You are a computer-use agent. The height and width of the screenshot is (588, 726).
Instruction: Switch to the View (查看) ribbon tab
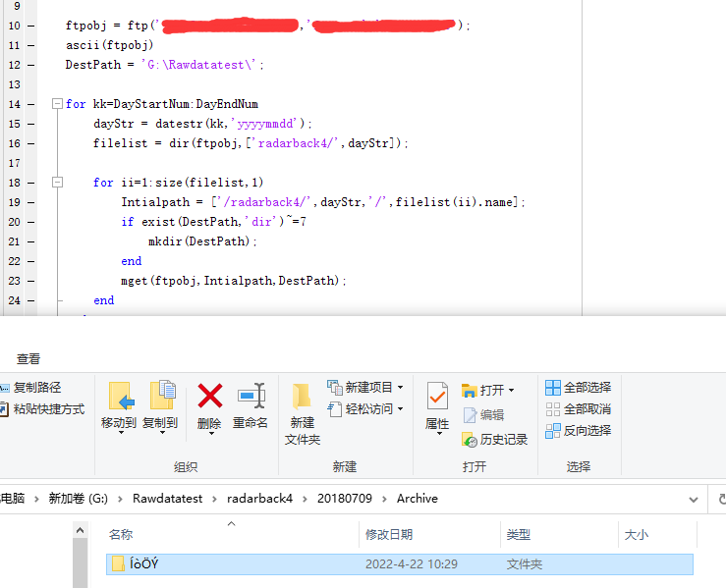click(x=28, y=359)
